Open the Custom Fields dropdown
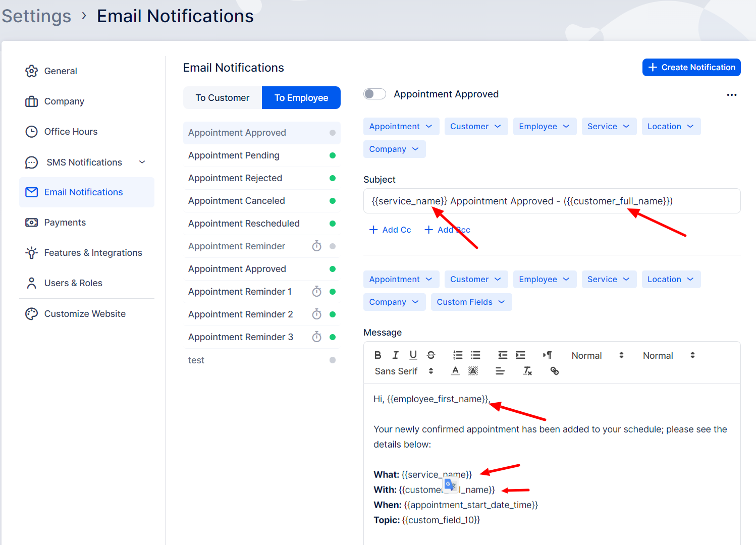This screenshot has width=756, height=545. (471, 302)
